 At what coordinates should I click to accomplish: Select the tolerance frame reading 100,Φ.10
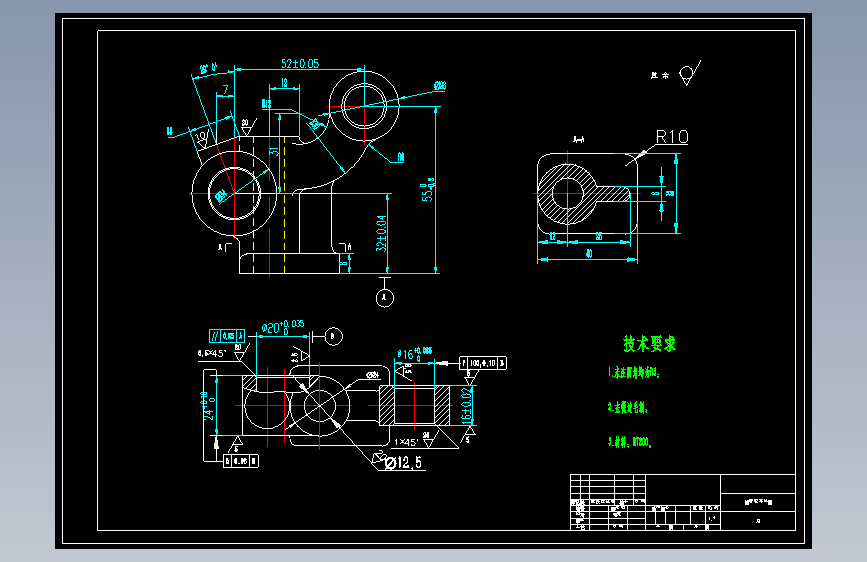pos(483,363)
